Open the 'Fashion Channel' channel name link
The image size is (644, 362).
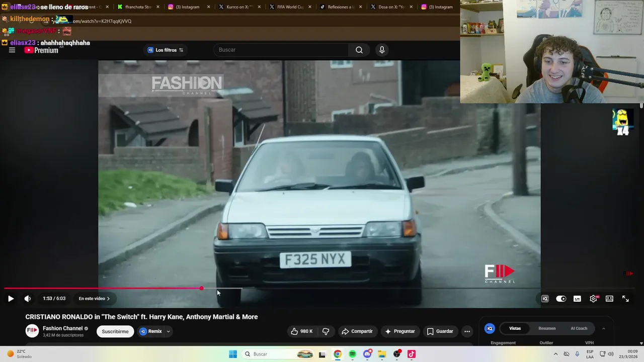(x=62, y=328)
